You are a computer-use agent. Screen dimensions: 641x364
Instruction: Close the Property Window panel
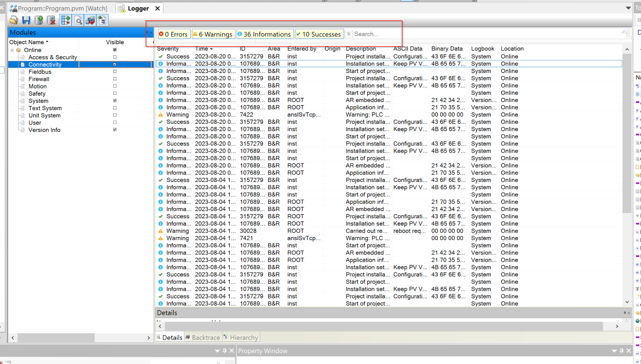coord(629,351)
